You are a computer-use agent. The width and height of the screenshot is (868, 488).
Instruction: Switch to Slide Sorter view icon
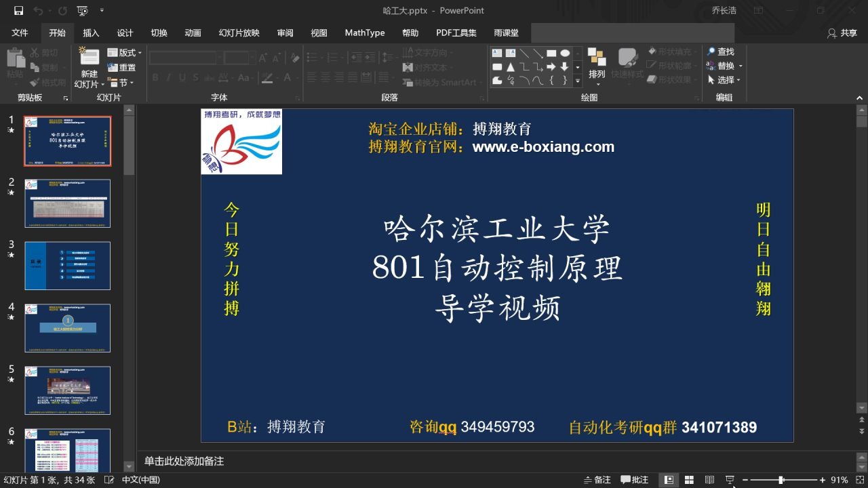(689, 479)
